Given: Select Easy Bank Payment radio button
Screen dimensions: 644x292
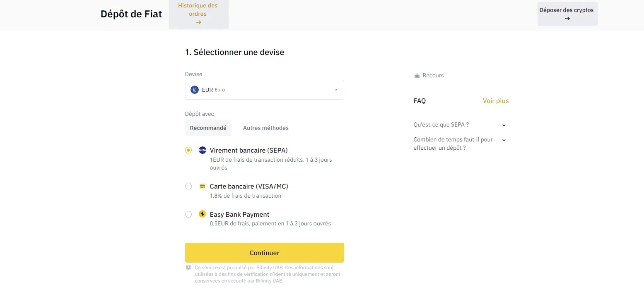Looking at the screenshot, I should click(x=188, y=214).
